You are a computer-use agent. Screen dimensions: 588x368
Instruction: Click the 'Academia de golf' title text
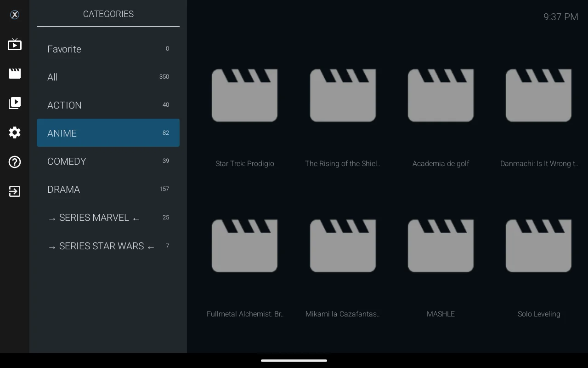click(x=441, y=163)
